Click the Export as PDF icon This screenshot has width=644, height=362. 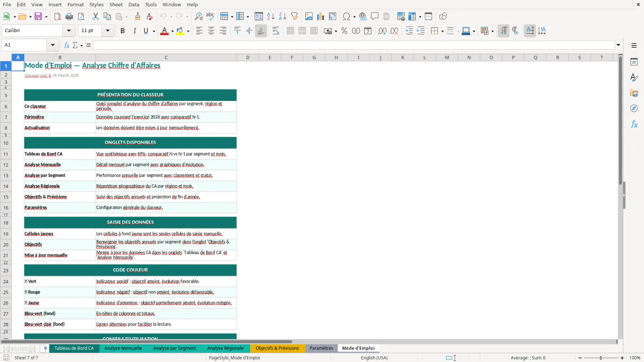(57, 17)
